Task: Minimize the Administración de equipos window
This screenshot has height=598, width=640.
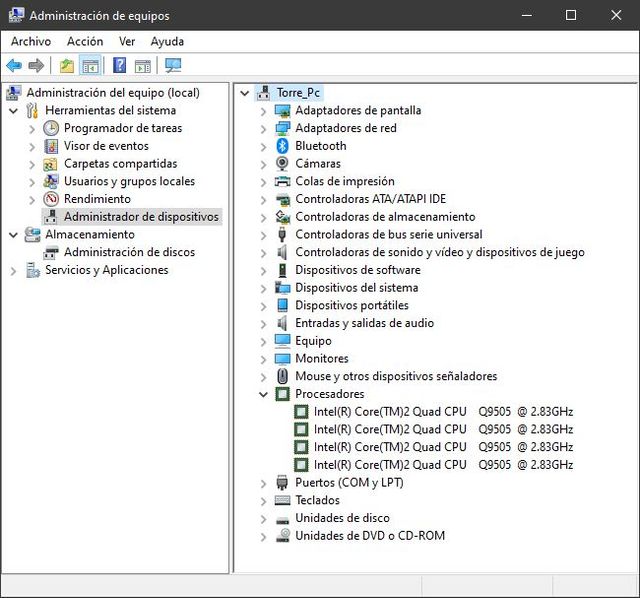Action: click(527, 15)
